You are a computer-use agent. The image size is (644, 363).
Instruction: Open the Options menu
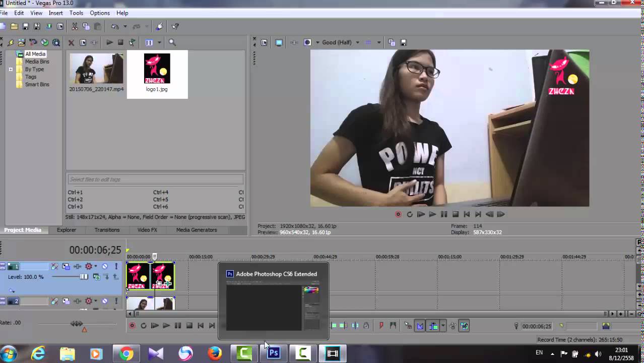(100, 13)
